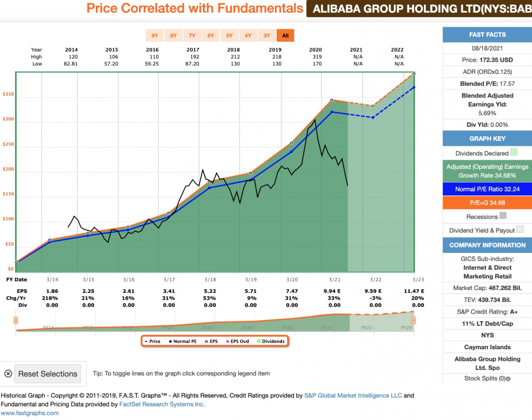532x420 pixels.
Task: Click right handle of range slider
Action: [413, 320]
